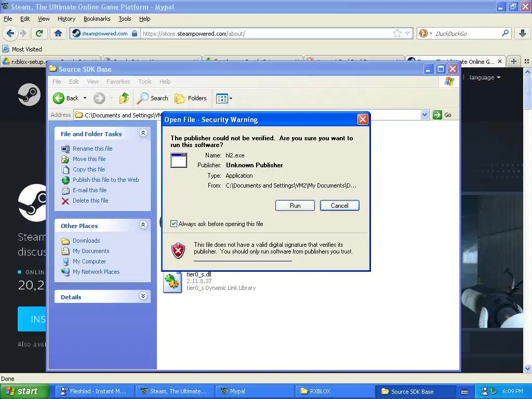The height and width of the screenshot is (399, 532).
Task: Click the search magnifier in DuckDuckGo box
Action: (x=505, y=33)
